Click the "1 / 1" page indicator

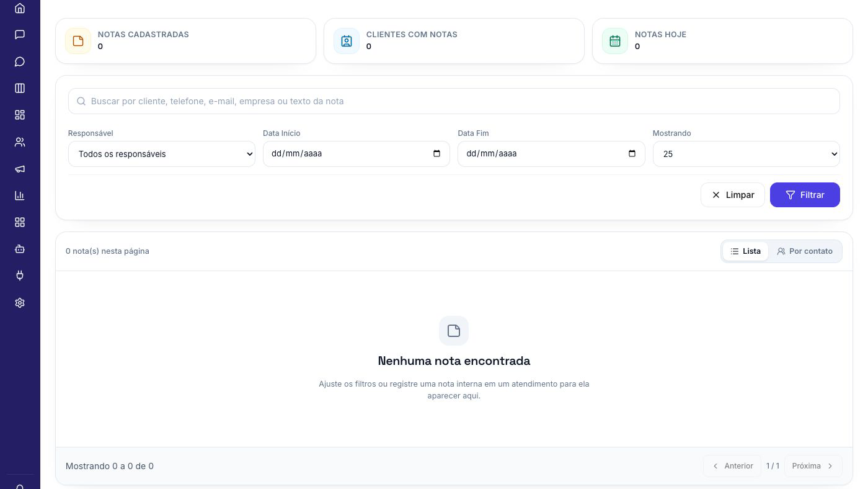(773, 466)
